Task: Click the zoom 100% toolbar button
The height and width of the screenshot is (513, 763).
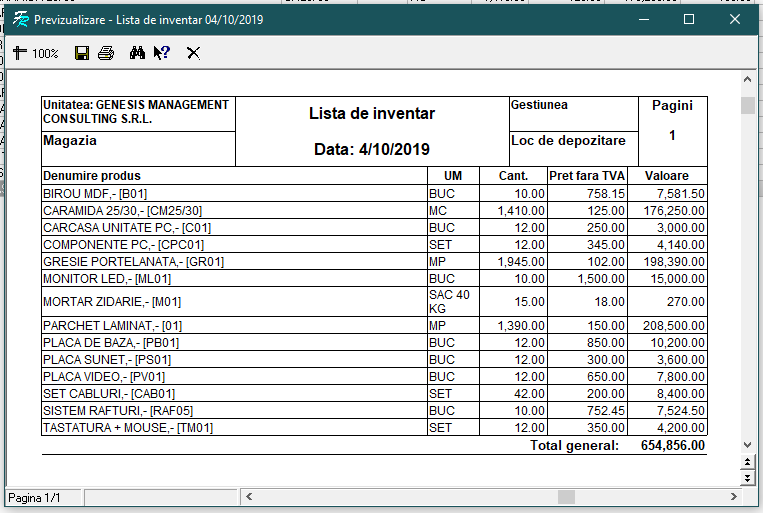Action: tap(36, 53)
